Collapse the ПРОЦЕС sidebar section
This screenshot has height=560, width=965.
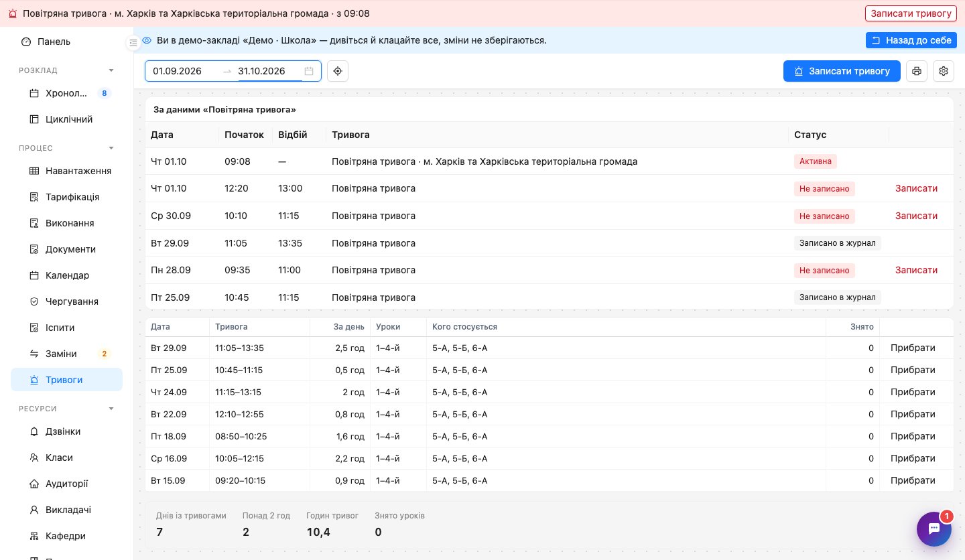(x=111, y=148)
